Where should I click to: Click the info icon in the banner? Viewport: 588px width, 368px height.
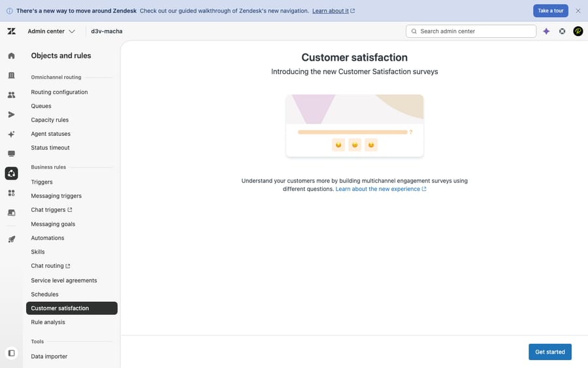[9, 11]
